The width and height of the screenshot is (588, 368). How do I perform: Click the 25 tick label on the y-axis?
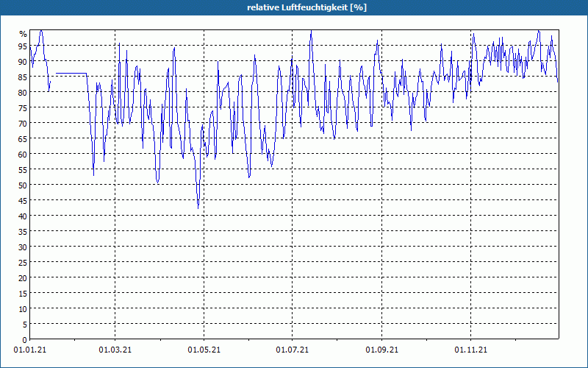tap(22, 262)
